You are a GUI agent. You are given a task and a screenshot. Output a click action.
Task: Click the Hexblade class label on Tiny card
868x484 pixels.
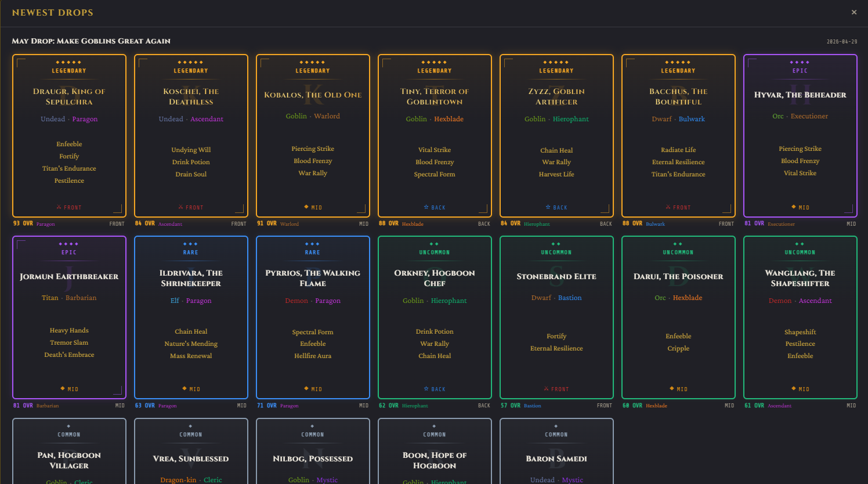tap(449, 119)
